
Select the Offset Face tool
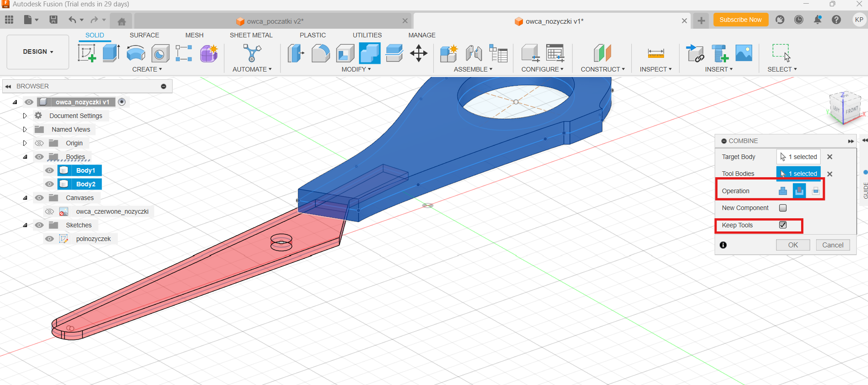click(394, 53)
